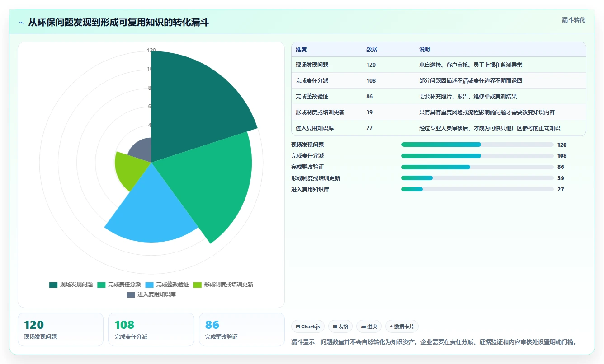Open the 120 现场发现问题 data card

(x=61, y=329)
